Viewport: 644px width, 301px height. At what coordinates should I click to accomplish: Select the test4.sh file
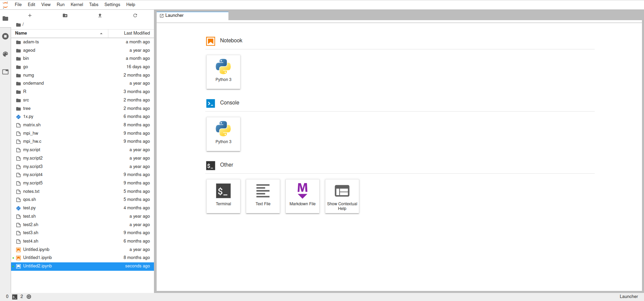click(83, 241)
